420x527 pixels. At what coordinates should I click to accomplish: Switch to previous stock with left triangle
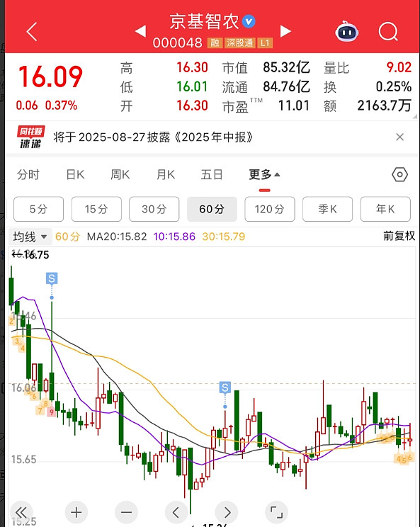(140, 31)
